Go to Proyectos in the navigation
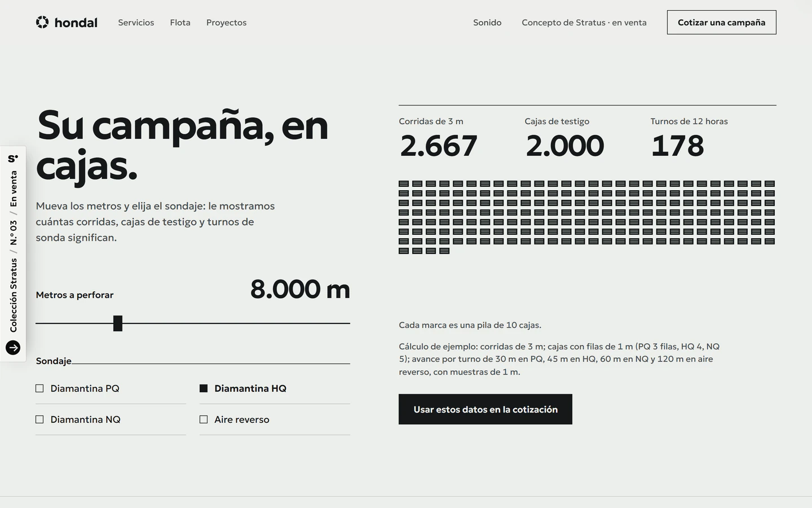Viewport: 812px width, 508px height. pyautogui.click(x=226, y=23)
